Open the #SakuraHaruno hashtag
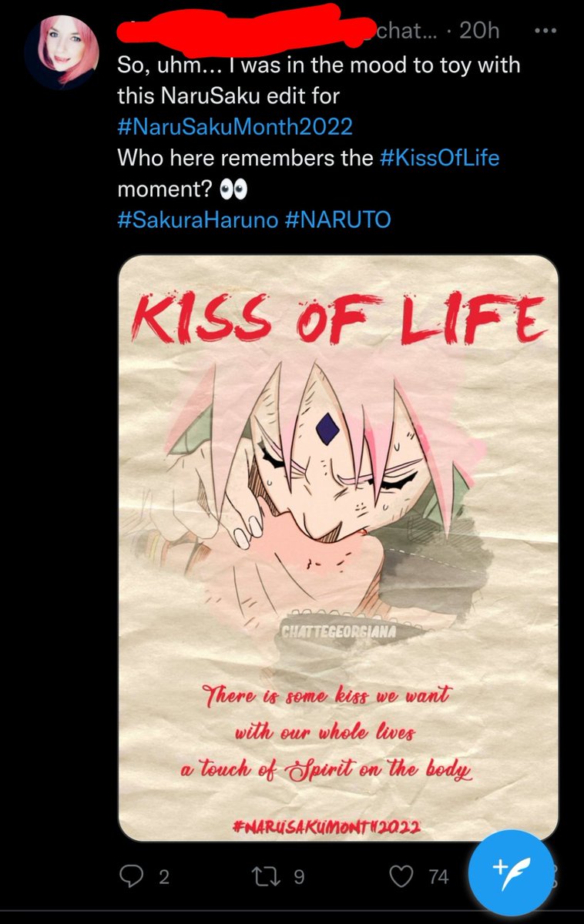The width and height of the screenshot is (584, 924). [x=196, y=220]
